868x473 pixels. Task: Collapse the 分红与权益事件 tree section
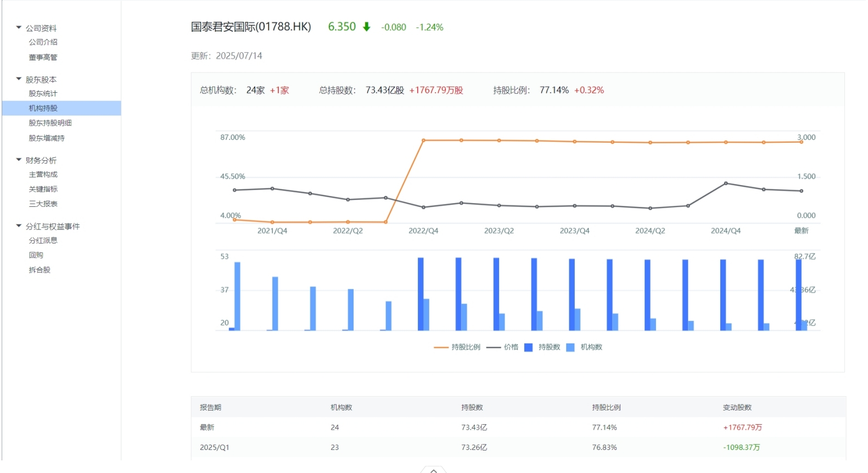(19, 225)
